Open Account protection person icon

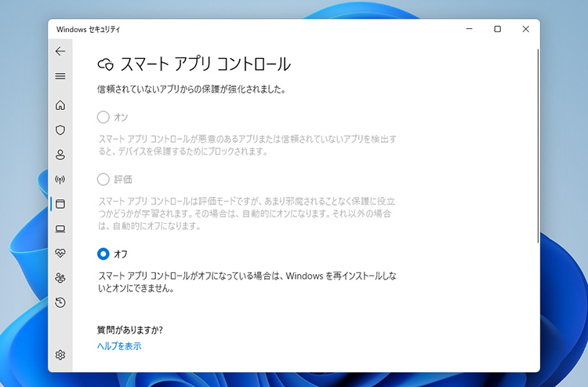(x=60, y=155)
